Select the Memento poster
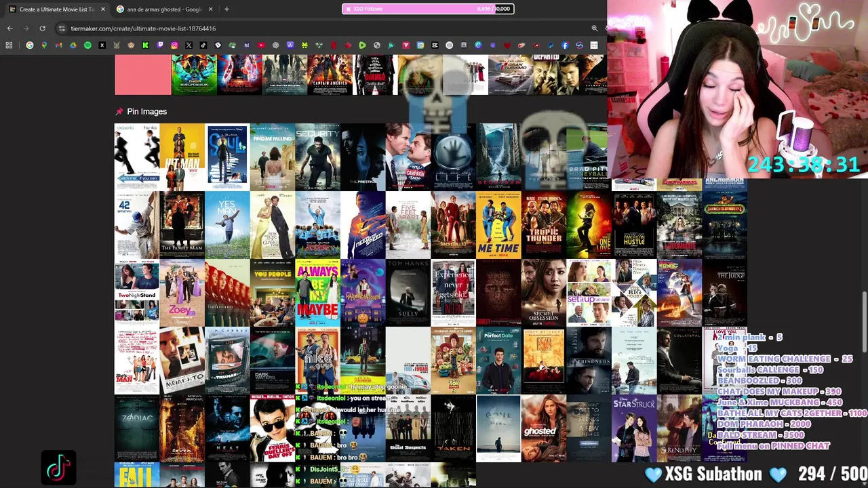 [182, 361]
